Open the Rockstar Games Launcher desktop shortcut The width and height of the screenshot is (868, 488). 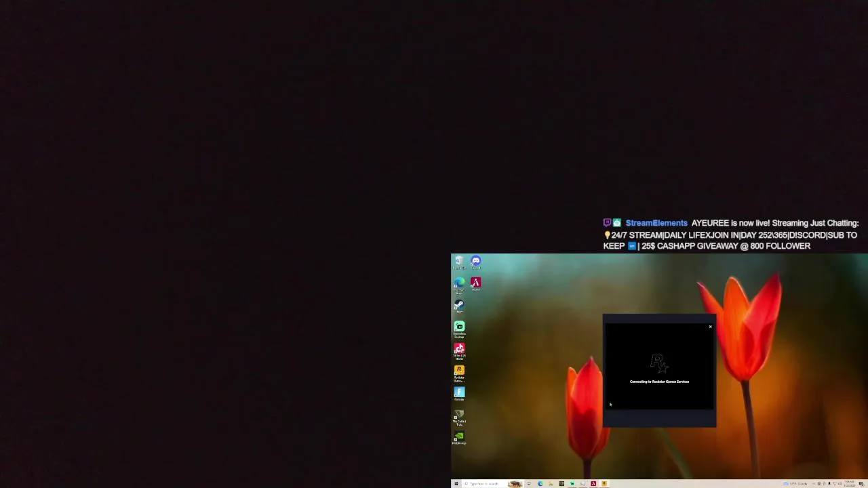tap(459, 373)
